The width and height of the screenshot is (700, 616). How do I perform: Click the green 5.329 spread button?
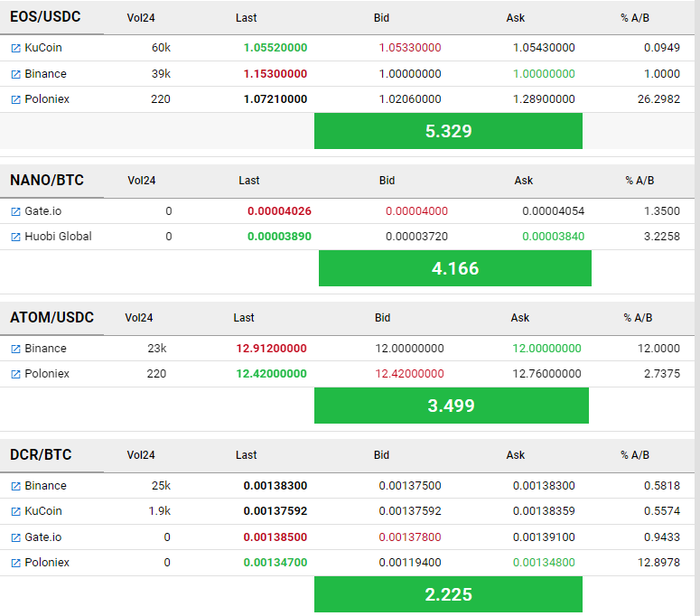coord(448,131)
